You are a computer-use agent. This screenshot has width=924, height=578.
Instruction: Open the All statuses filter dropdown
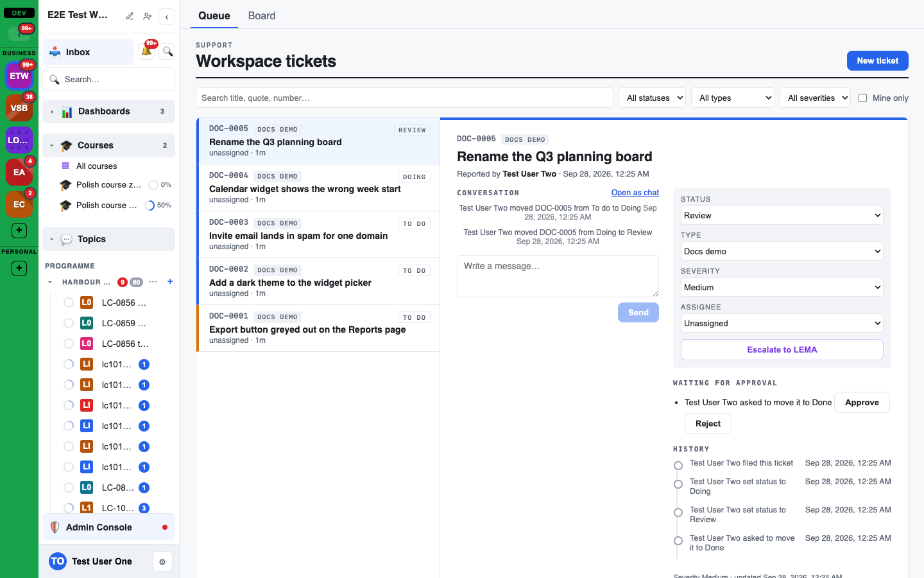652,98
